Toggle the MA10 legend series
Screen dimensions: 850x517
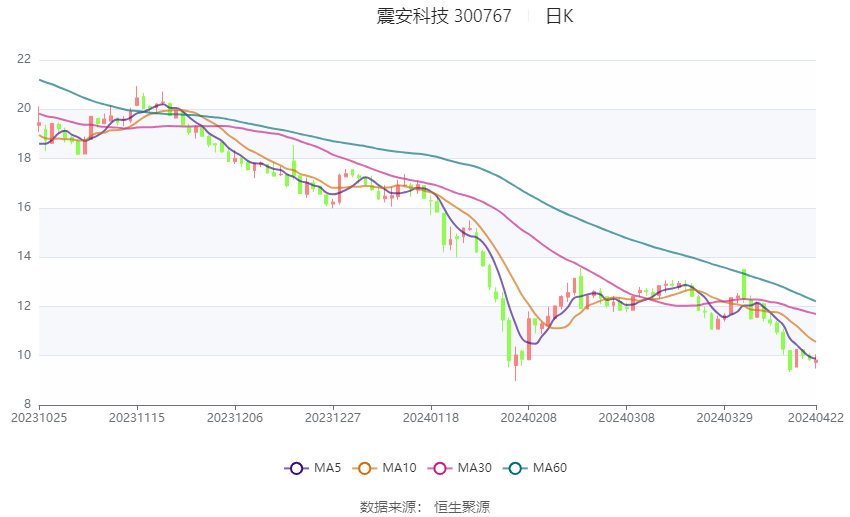384,468
